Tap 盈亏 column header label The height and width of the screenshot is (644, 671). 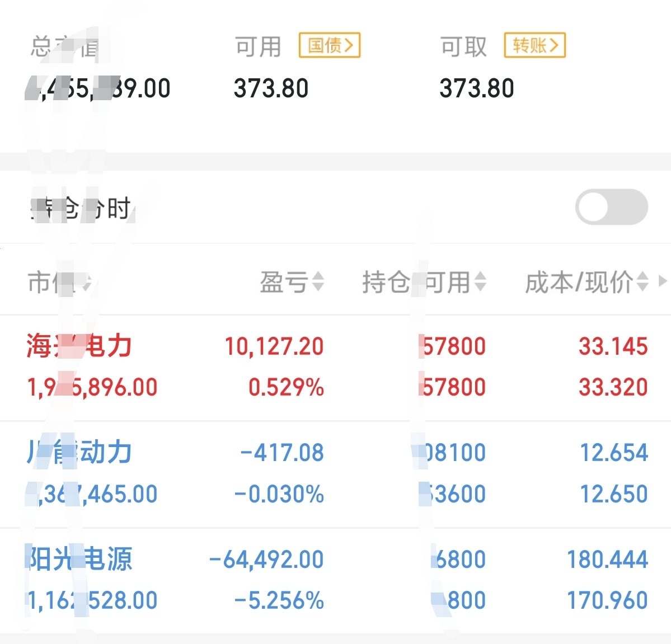(x=284, y=282)
